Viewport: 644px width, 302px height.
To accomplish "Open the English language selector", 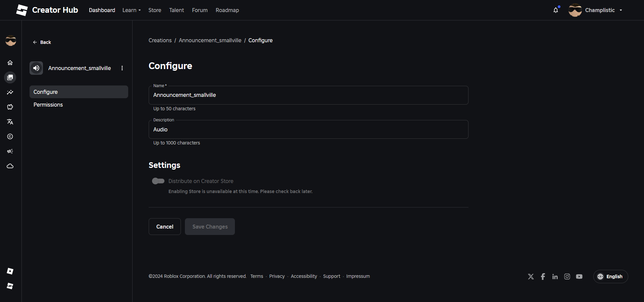I will [x=610, y=277].
